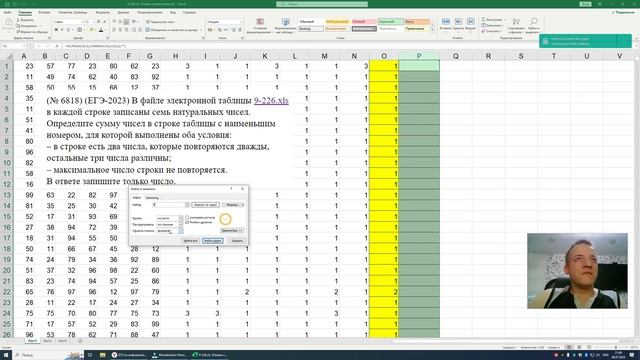Click the Format Painter icon
Image resolution: width=640 pixels, height=360 pixels.
[18, 32]
